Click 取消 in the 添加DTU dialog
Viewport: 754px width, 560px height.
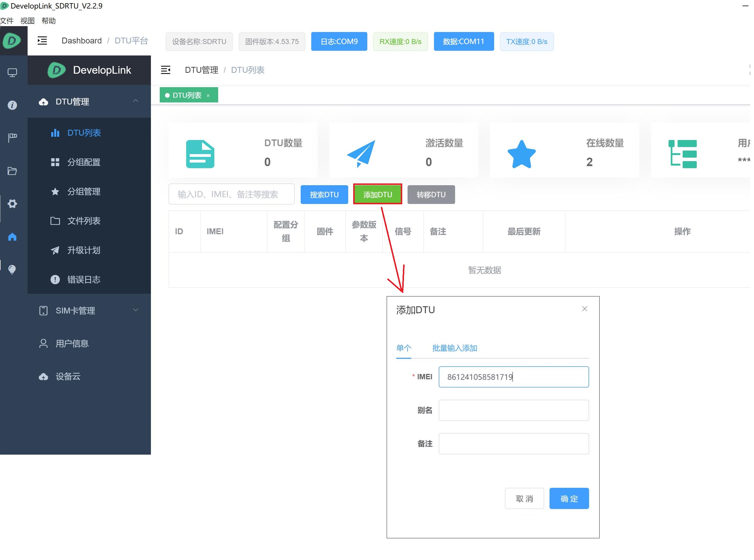tap(524, 499)
